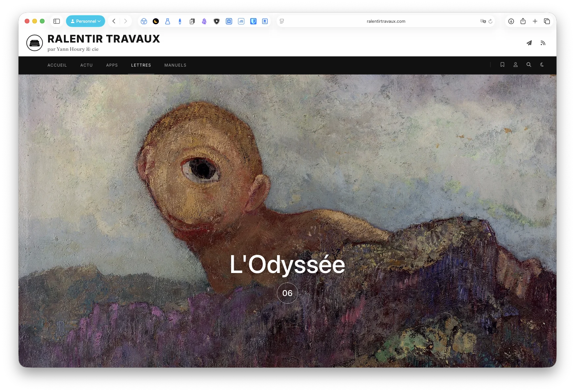The width and height of the screenshot is (575, 392).
Task: Click the ralentirtravaux.com address field
Action: pos(386,21)
